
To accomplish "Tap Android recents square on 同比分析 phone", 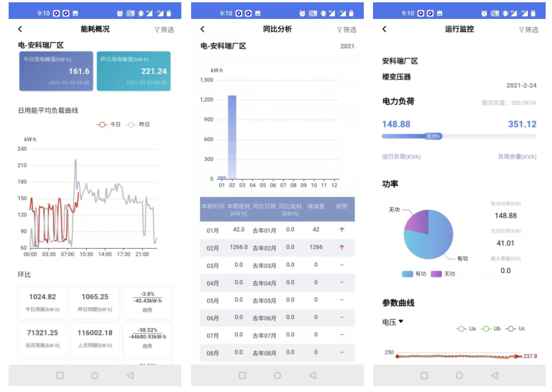I will point(242,375).
